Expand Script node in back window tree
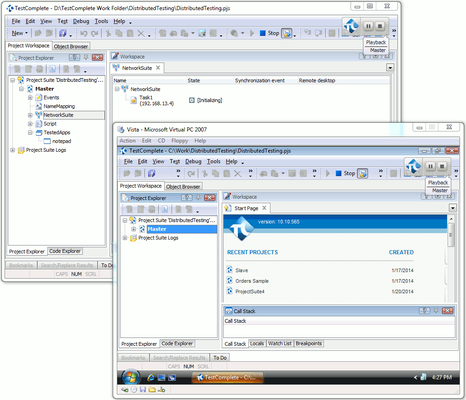This screenshot has height=400, width=466. coord(30,124)
